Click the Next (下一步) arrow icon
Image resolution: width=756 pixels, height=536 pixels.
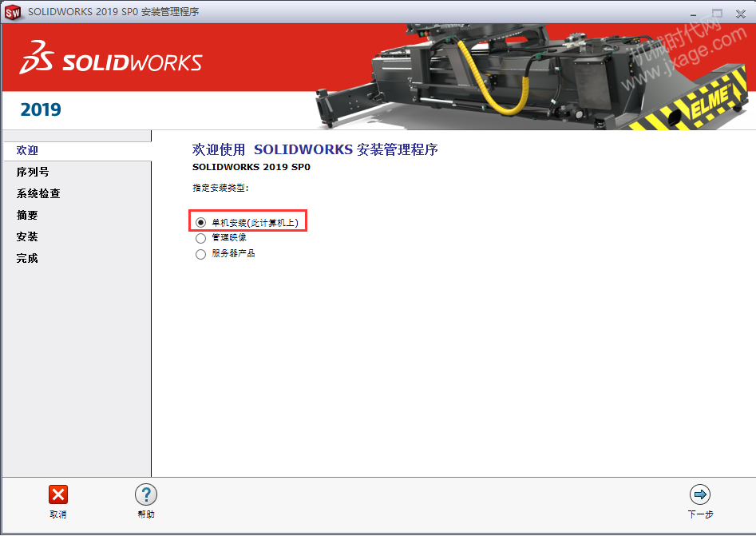click(700, 494)
